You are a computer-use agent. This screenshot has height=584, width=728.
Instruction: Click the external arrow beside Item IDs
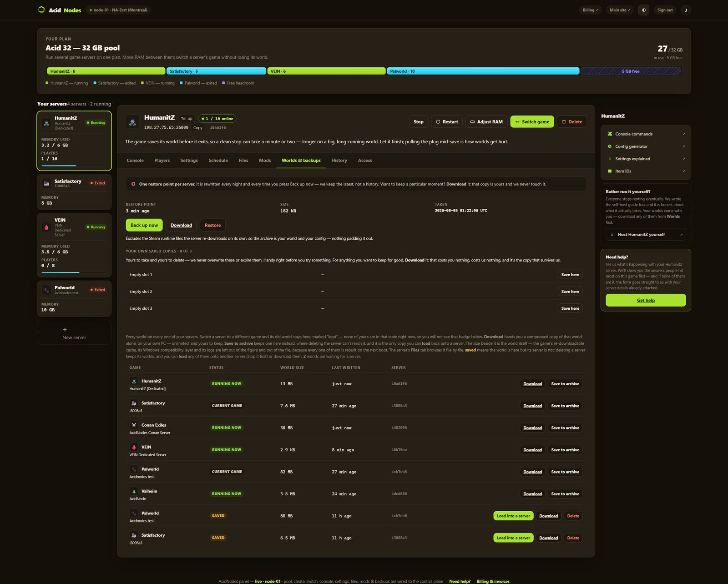(x=683, y=171)
